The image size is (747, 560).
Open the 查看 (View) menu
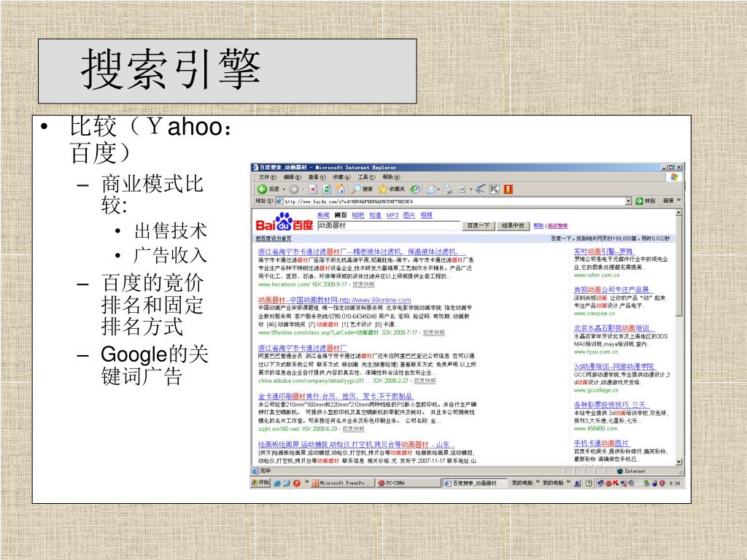click(317, 177)
